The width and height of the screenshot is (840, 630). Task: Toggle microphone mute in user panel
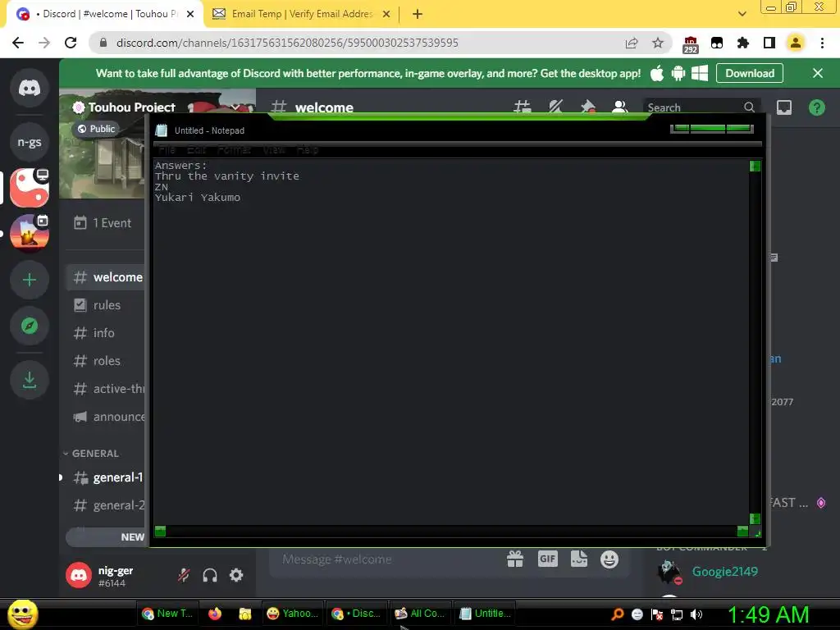[183, 575]
